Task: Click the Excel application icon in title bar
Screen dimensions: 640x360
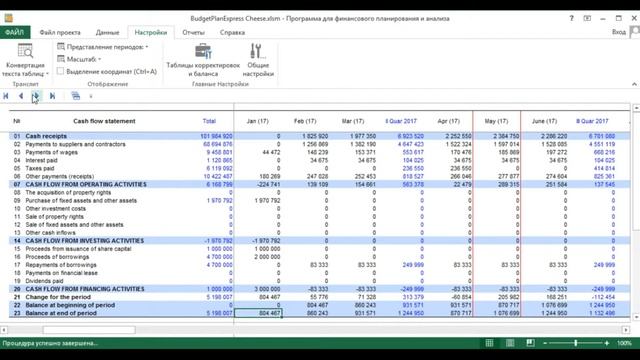Action: pos(9,18)
